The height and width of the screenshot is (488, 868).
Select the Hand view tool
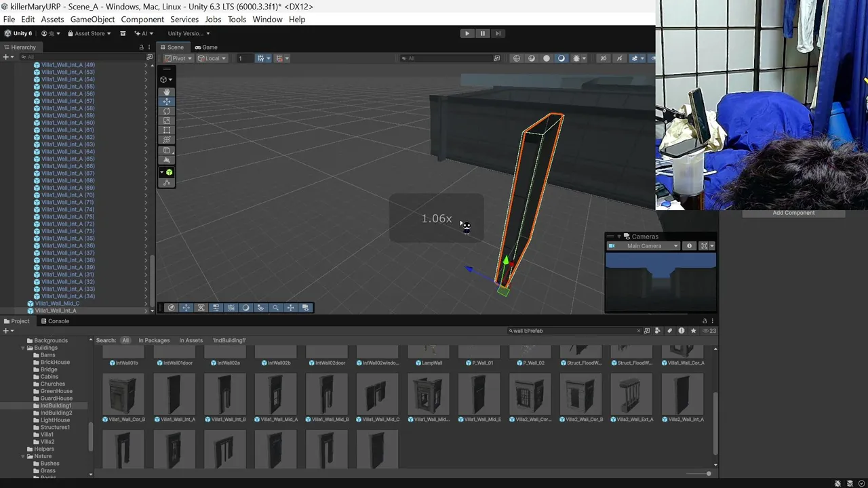(167, 91)
